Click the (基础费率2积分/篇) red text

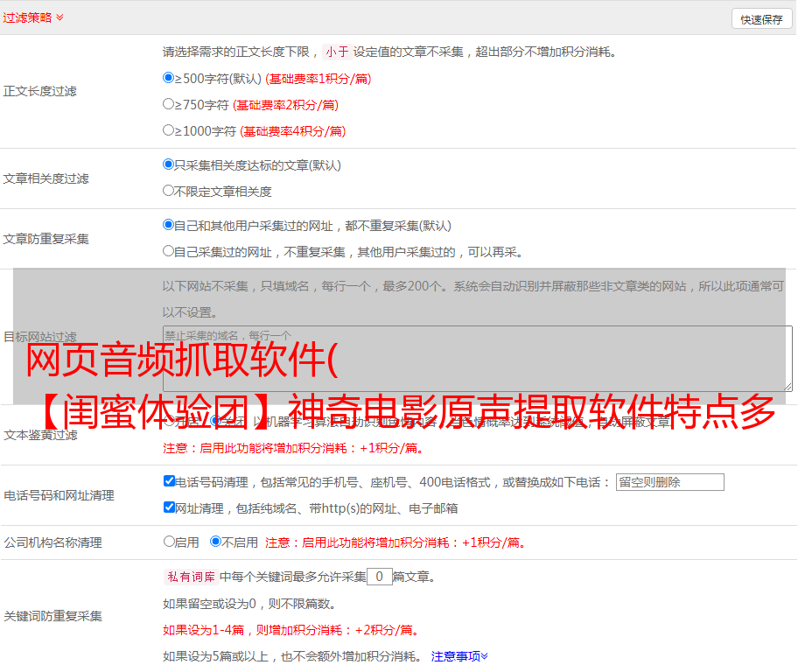(x=285, y=105)
